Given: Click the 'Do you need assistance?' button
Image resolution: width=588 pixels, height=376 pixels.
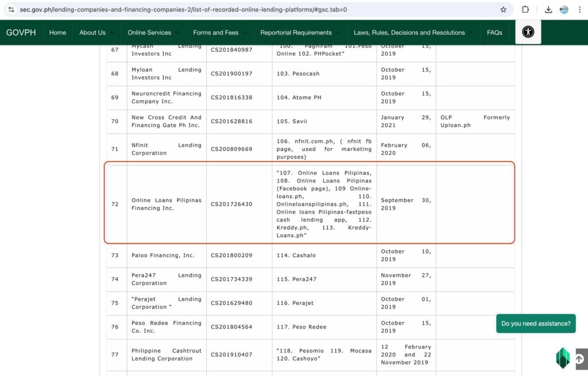Looking at the screenshot, I should pyautogui.click(x=536, y=323).
